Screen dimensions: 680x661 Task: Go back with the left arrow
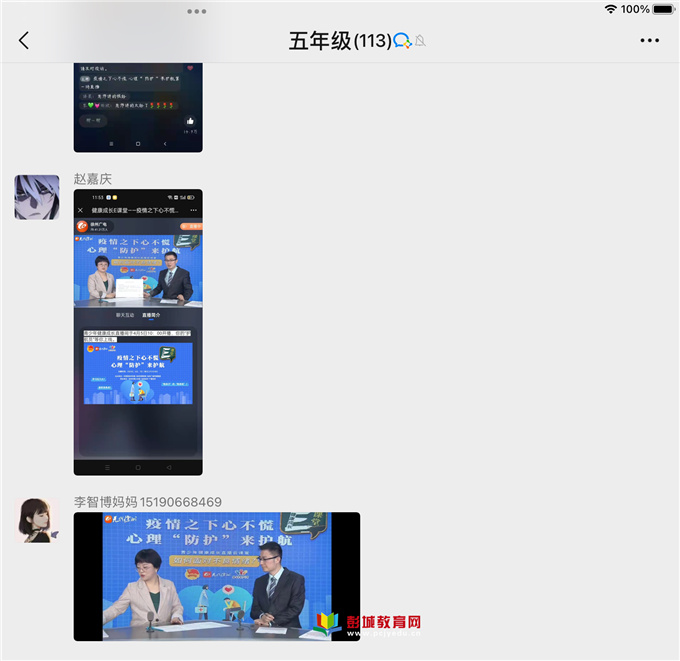(24, 40)
